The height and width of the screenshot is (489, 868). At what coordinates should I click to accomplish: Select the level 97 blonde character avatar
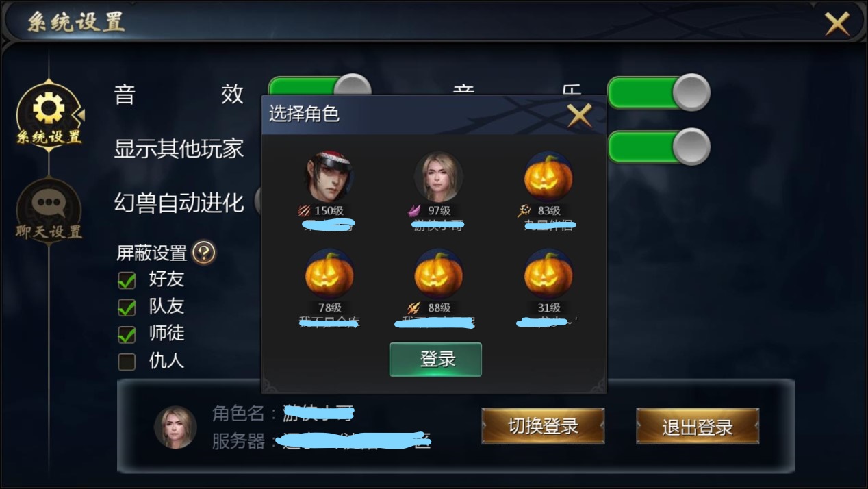pyautogui.click(x=439, y=176)
